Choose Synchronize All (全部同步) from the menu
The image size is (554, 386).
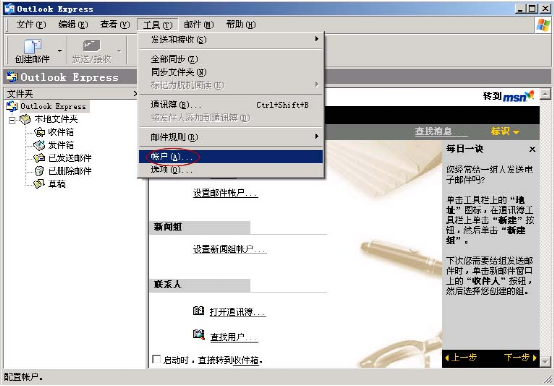coord(231,59)
